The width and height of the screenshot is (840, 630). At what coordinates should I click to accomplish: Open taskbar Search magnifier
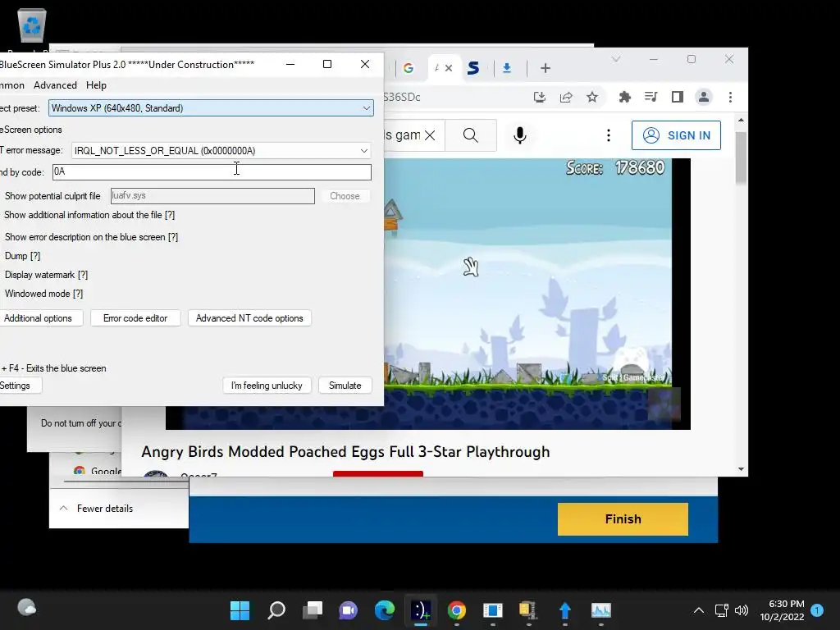(x=276, y=610)
